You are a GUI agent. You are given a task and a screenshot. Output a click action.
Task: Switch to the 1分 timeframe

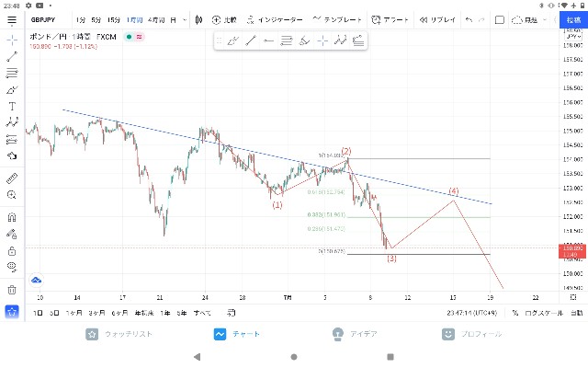click(x=81, y=20)
